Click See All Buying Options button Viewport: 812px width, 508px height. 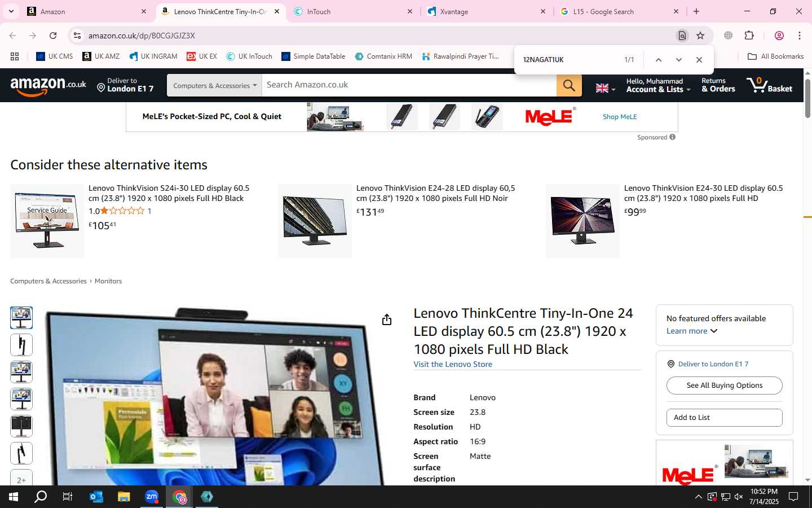(x=724, y=386)
